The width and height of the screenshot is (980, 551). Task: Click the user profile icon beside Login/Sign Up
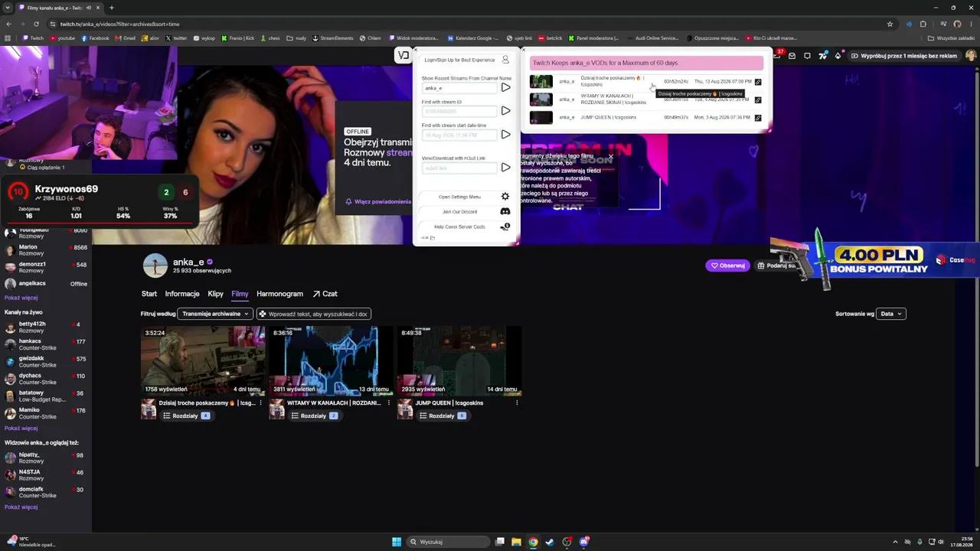(x=505, y=60)
